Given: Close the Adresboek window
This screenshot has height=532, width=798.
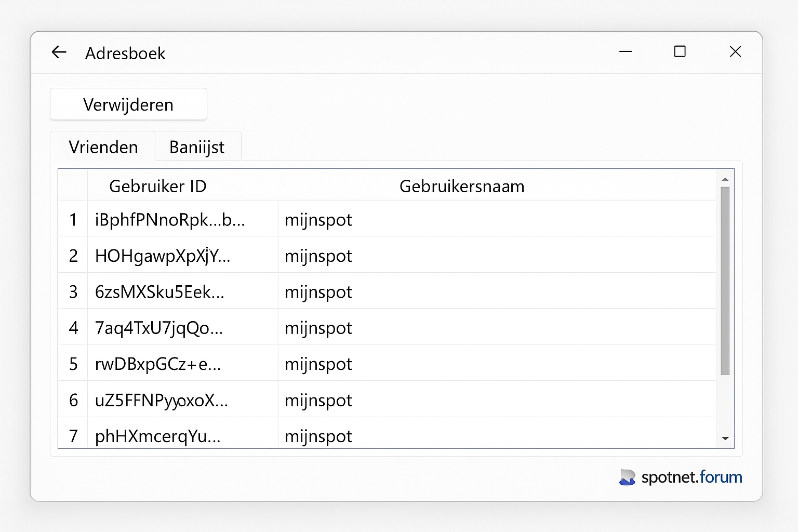Looking at the screenshot, I should point(735,51).
